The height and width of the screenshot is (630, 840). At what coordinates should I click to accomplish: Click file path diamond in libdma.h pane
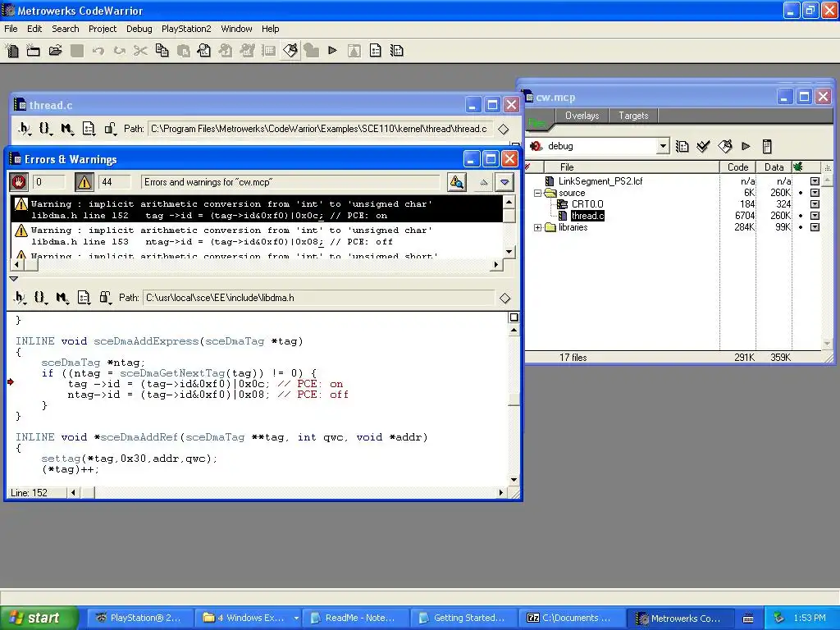504,299
